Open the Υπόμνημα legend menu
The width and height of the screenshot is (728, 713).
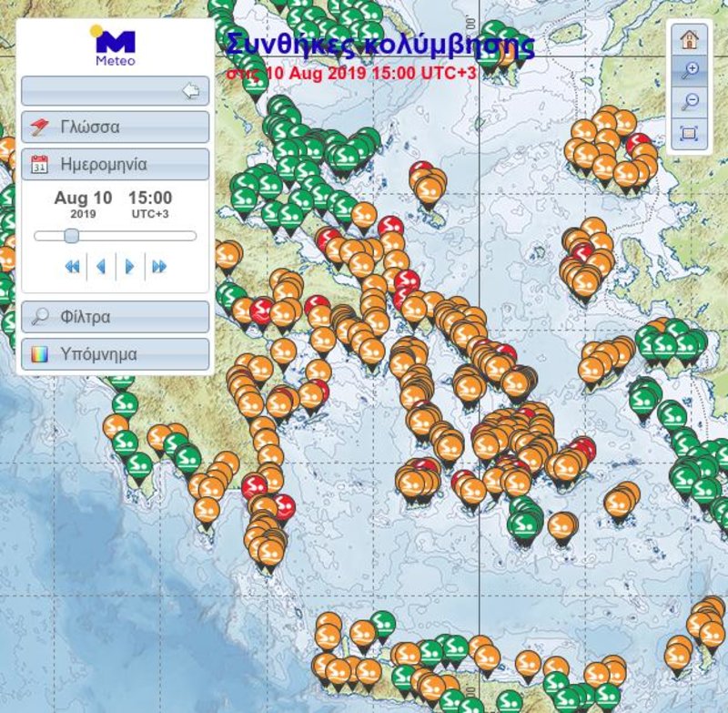pos(116,354)
